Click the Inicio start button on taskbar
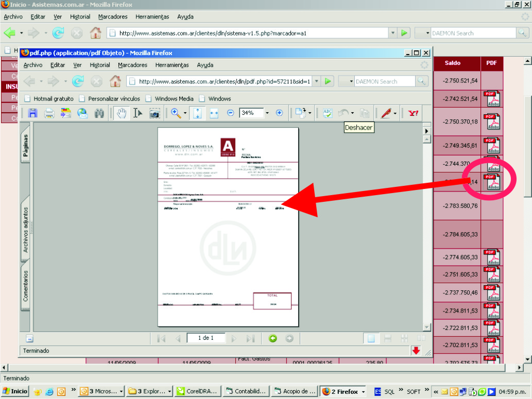This screenshot has height=399, width=532. [15, 391]
